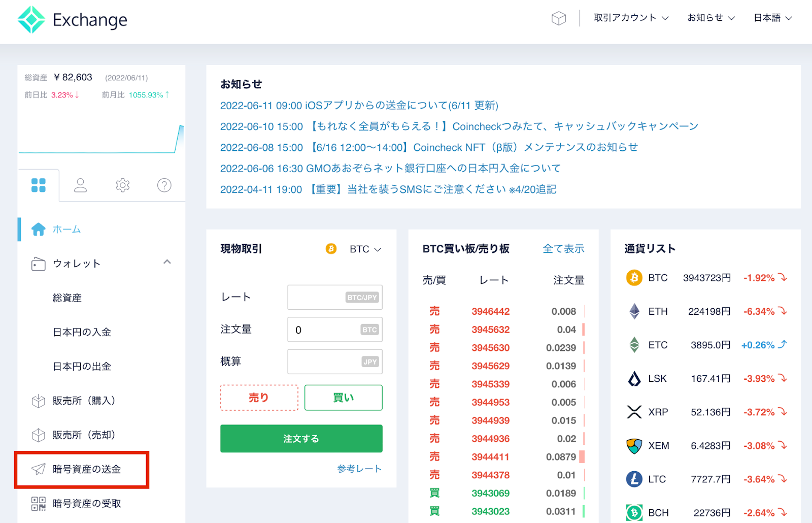Open the 取引アカウント dropdown
Image resolution: width=812 pixels, height=523 pixels.
point(631,18)
